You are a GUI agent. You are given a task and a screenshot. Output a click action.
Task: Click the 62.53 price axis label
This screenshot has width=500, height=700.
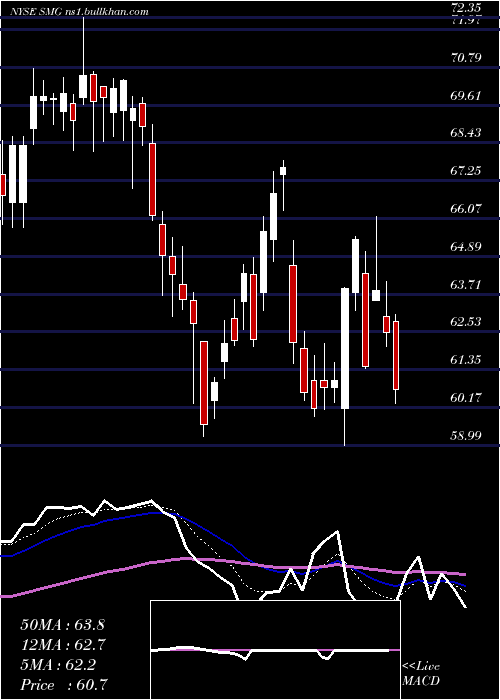[x=466, y=322]
